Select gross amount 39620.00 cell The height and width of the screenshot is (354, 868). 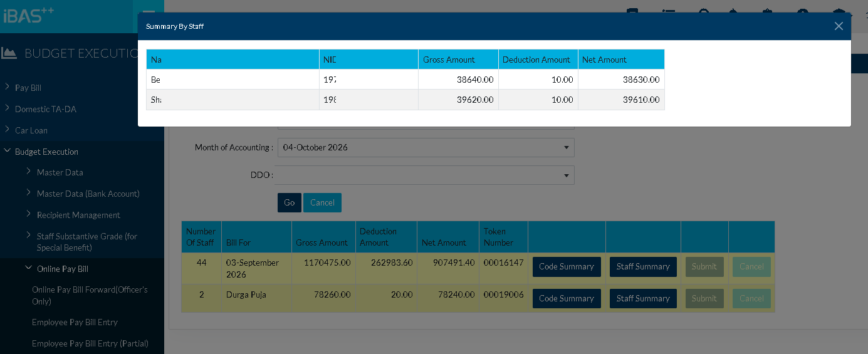[x=458, y=100]
